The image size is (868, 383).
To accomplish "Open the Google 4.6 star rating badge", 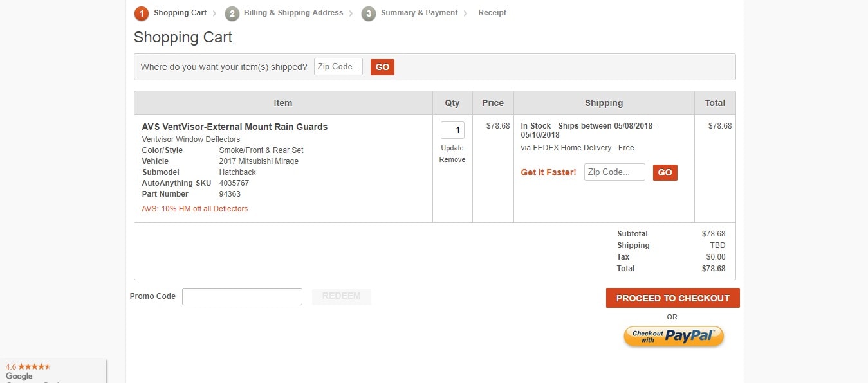I will (53, 371).
